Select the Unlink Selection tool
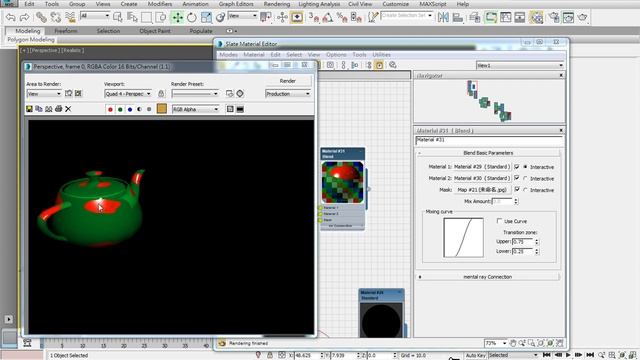 click(56, 17)
